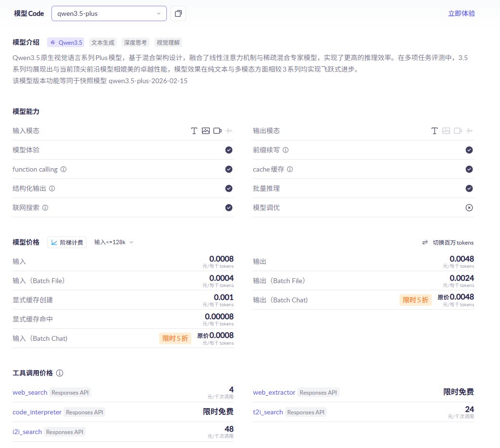Click the i2i_search price 48
500x448 pixels.
pos(229,429)
